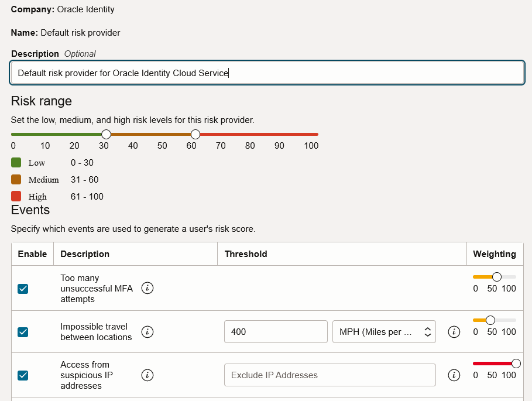This screenshot has height=401, width=532.
Task: Disable the Impossible travel between locations event
Action: (23, 332)
